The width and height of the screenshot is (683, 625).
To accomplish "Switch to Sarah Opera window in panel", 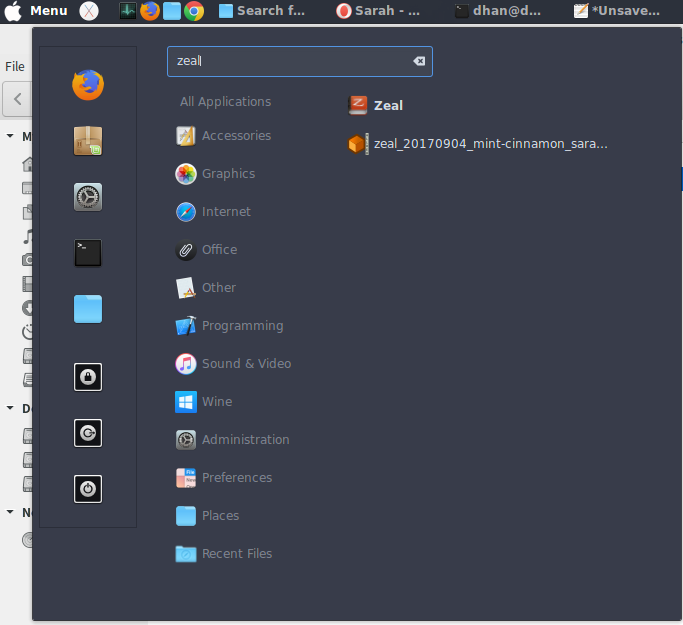I will (378, 11).
